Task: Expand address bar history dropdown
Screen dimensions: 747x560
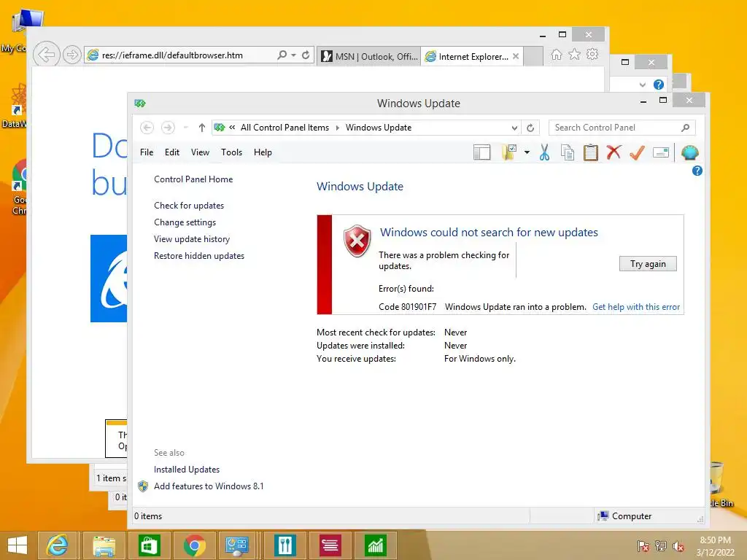Action: click(x=514, y=128)
